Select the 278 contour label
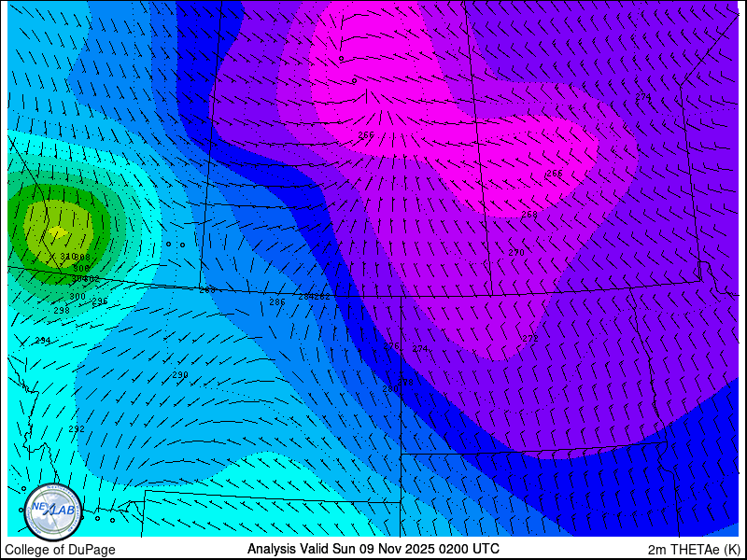 click(x=405, y=383)
